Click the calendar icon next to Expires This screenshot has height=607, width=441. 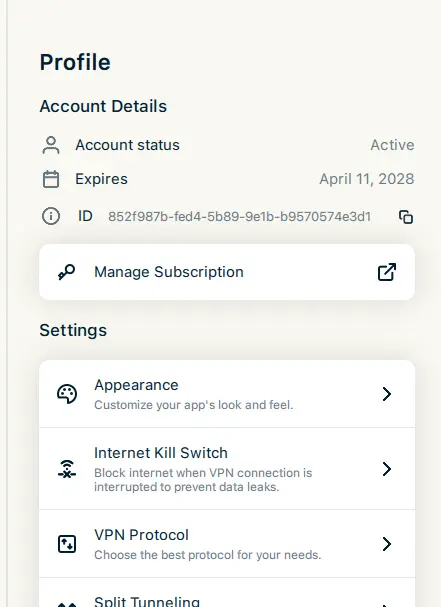coord(51,179)
